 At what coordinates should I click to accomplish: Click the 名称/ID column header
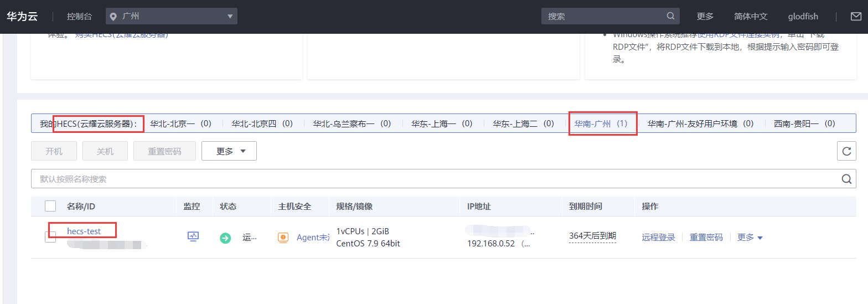[x=81, y=206]
